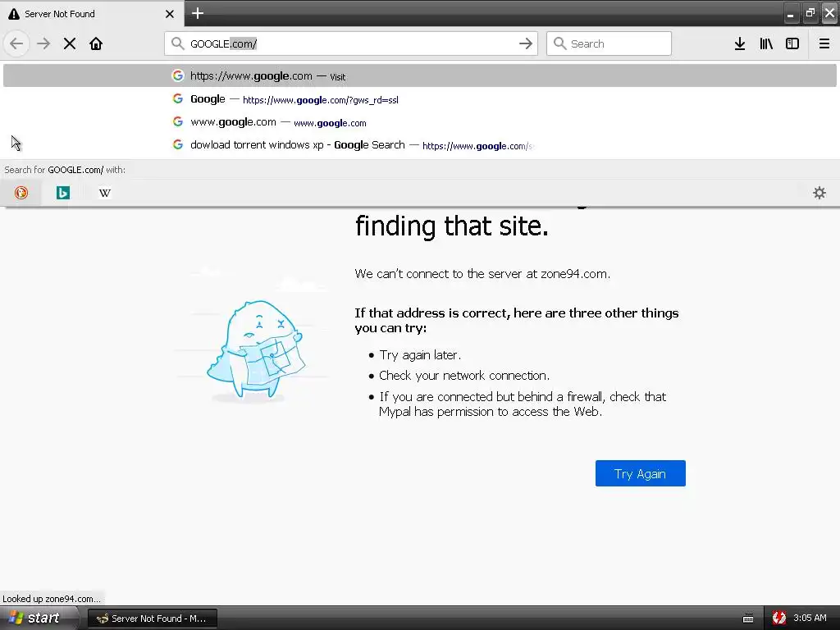Select https://www.google.com Visit suggestion
Image resolution: width=840 pixels, height=630 pixels.
[x=419, y=75]
